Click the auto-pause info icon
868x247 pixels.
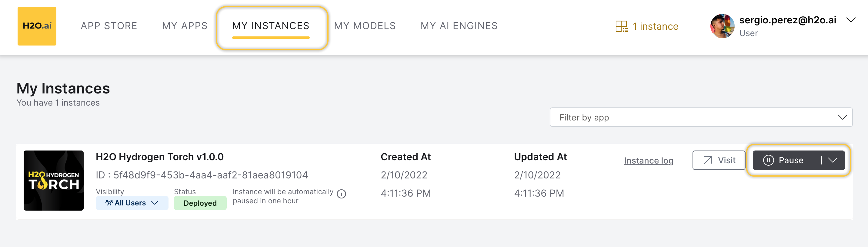coord(341,194)
